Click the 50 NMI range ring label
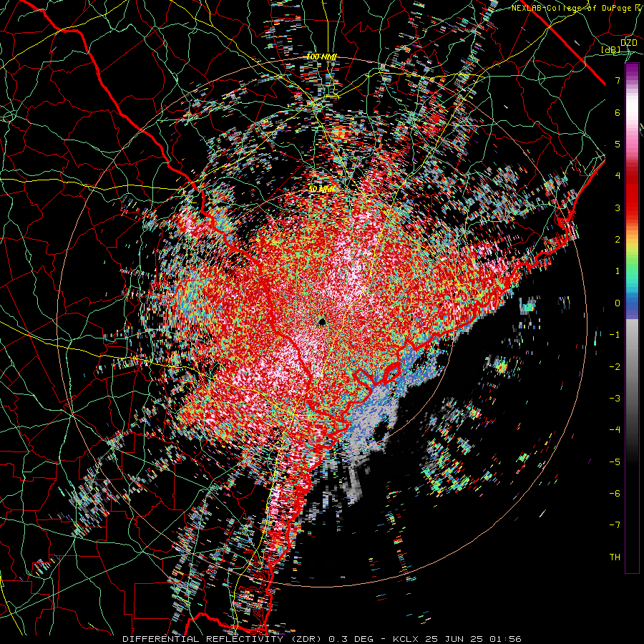644x644 pixels. coord(321,190)
